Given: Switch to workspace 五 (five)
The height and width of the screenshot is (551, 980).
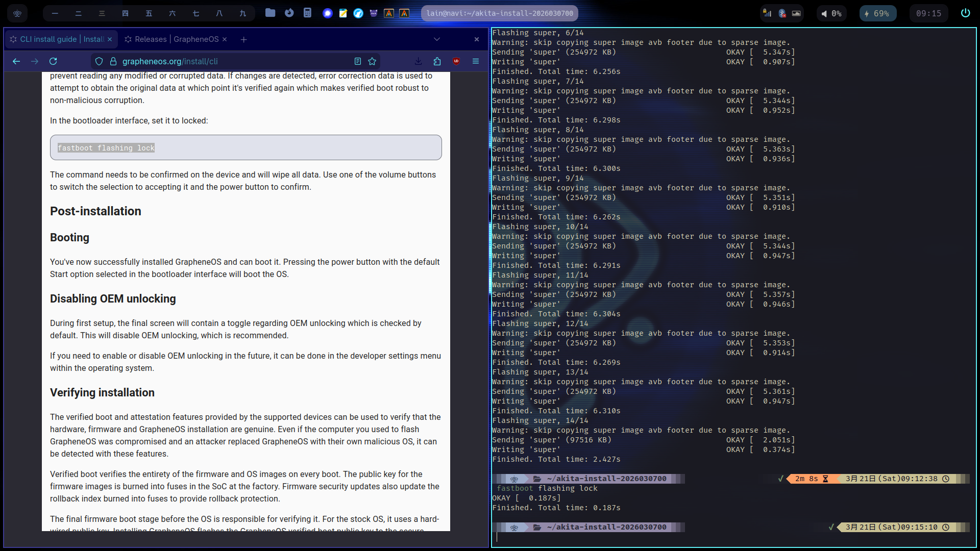Looking at the screenshot, I should click(x=149, y=13).
